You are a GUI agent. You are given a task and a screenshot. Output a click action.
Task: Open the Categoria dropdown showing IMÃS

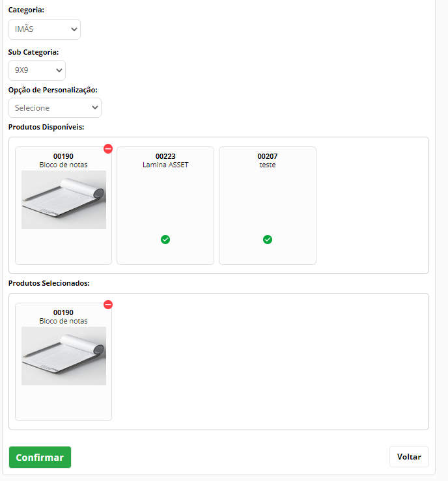pos(44,29)
